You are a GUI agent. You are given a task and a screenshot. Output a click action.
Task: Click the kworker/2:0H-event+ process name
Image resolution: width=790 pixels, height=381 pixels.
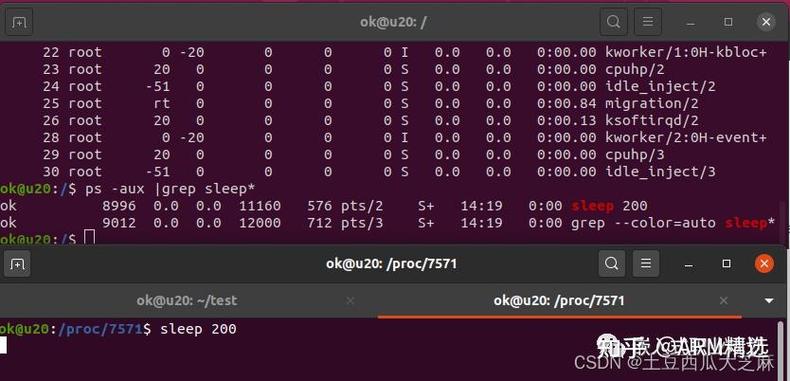coord(686,138)
